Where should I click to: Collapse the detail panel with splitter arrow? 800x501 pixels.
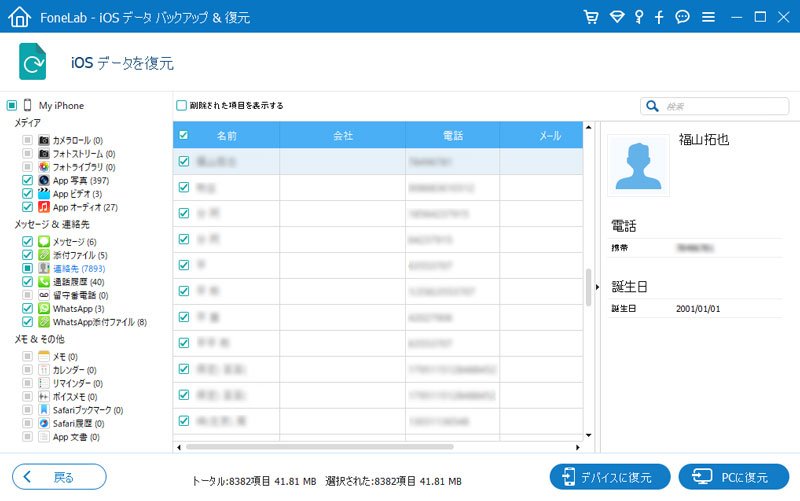(597, 287)
